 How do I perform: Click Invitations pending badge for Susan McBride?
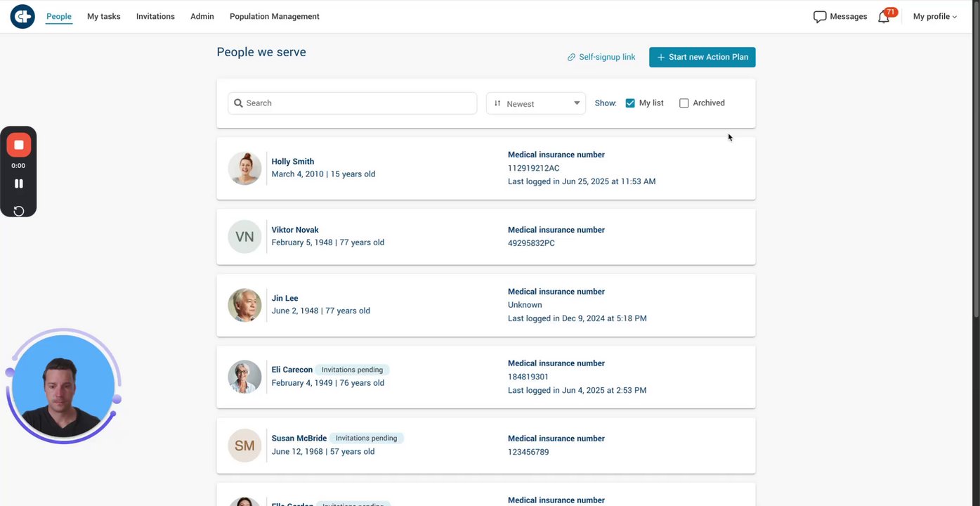tap(367, 439)
